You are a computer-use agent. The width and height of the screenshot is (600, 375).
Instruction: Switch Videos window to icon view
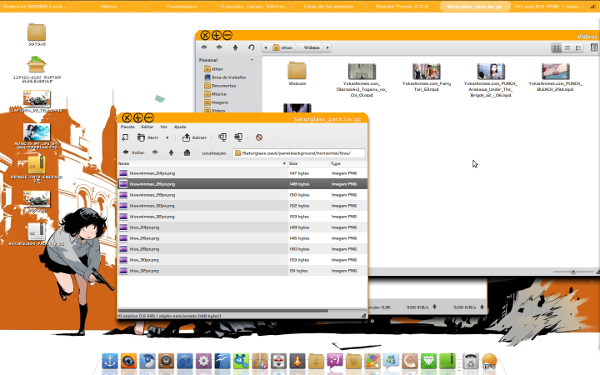(556, 48)
